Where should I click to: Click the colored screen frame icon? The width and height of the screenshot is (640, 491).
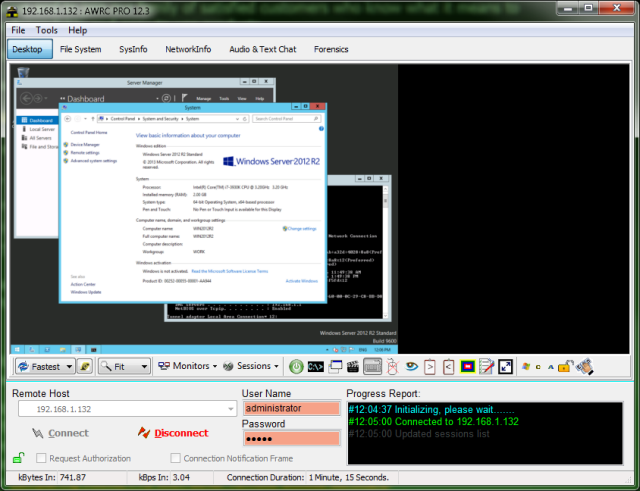point(467,367)
